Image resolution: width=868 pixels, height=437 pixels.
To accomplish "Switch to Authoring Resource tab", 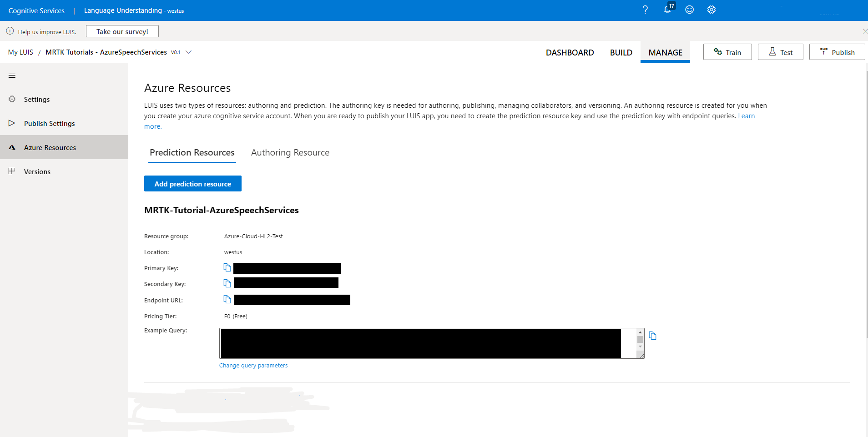I will pyautogui.click(x=290, y=153).
